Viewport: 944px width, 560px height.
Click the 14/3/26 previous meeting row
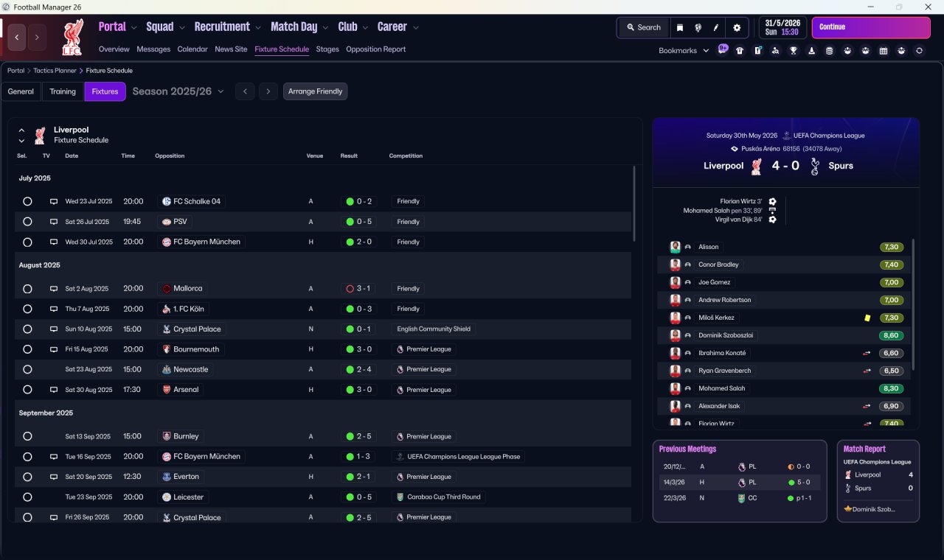740,483
